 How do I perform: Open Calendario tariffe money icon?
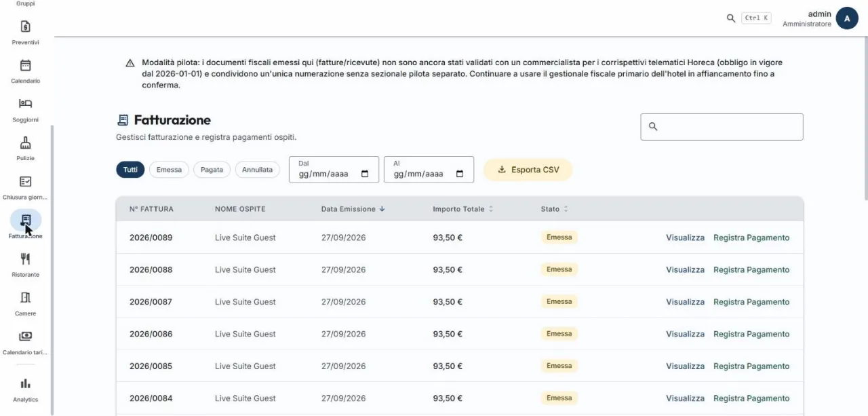click(x=25, y=336)
